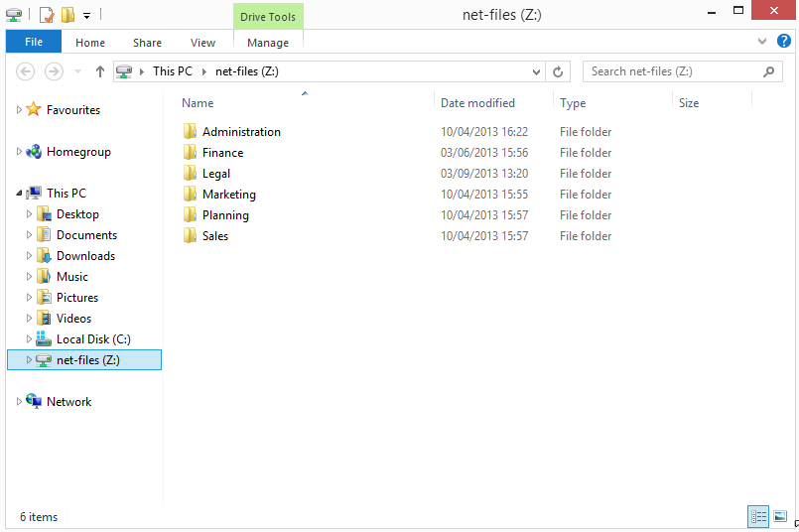
Task: Open Pictures in the navigation pane
Action: pos(77,298)
